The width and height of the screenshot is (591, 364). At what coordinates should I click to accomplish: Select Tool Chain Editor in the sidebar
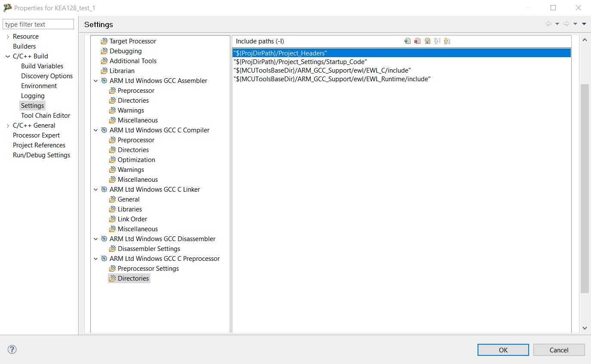(x=45, y=115)
